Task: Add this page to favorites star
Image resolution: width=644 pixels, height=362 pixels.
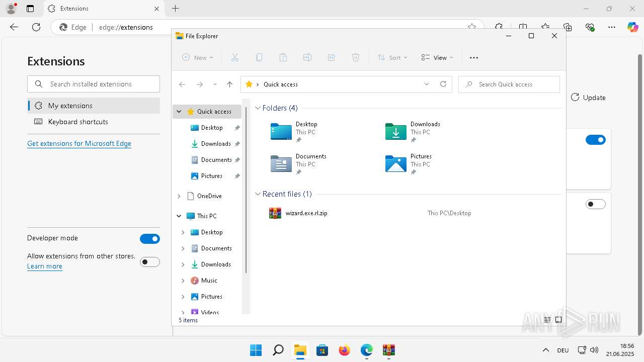Action: [x=471, y=27]
